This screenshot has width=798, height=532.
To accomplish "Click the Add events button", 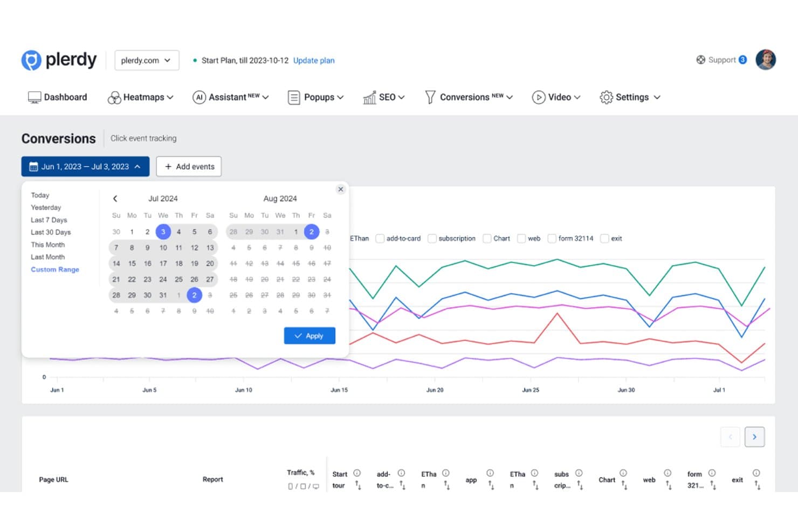I will [x=189, y=167].
